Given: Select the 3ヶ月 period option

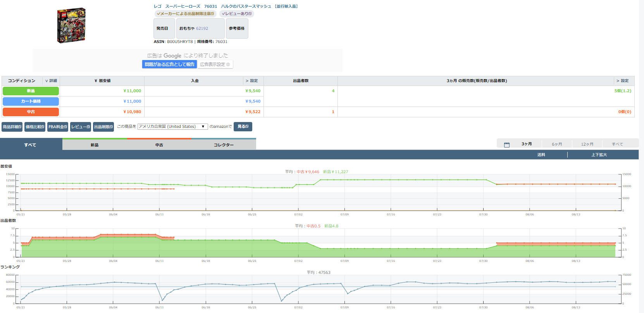Looking at the screenshot, I should (x=527, y=144).
